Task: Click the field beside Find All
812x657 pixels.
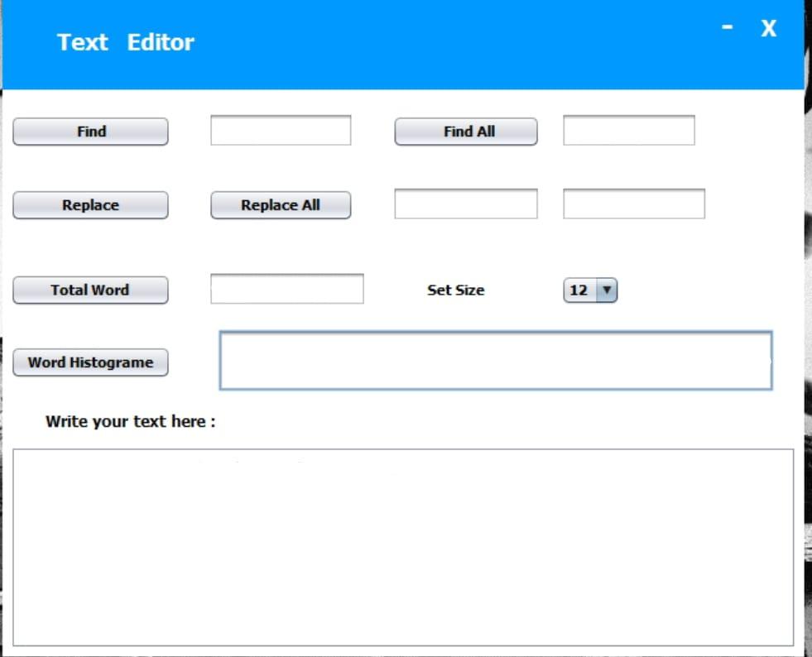Action: (628, 130)
